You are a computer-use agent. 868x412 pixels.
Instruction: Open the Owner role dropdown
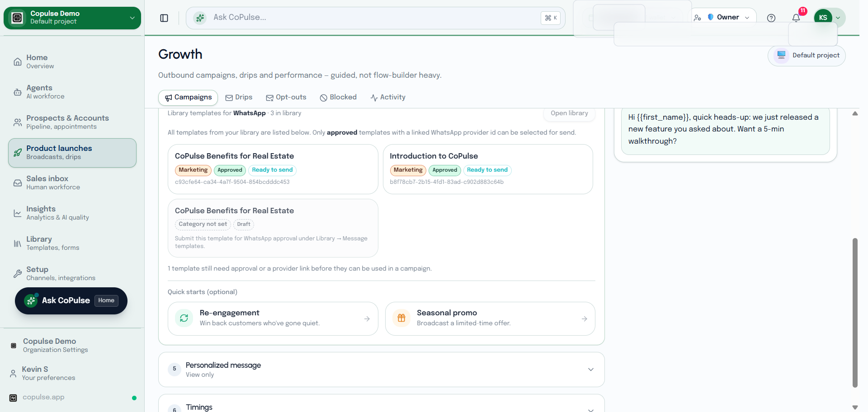(724, 17)
